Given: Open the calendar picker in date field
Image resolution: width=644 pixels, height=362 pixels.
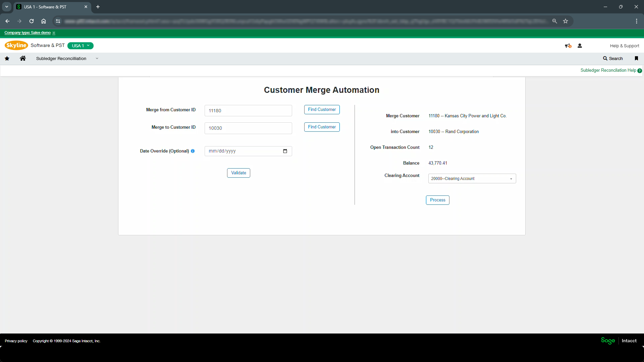Looking at the screenshot, I should tap(285, 151).
